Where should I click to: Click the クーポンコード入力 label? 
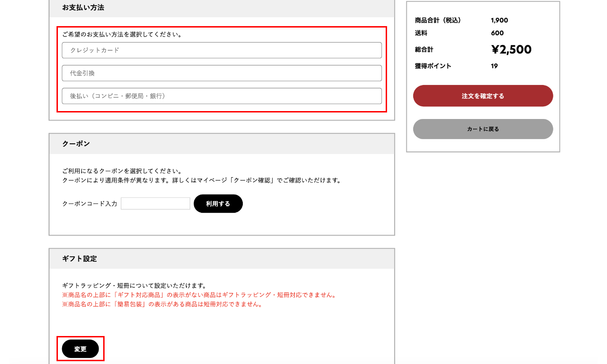click(90, 204)
